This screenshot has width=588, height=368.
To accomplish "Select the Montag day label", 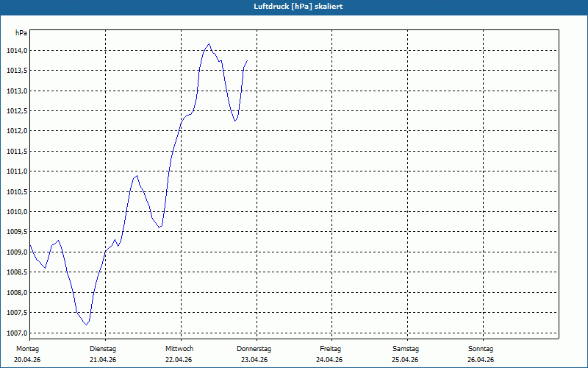I will pyautogui.click(x=27, y=349).
